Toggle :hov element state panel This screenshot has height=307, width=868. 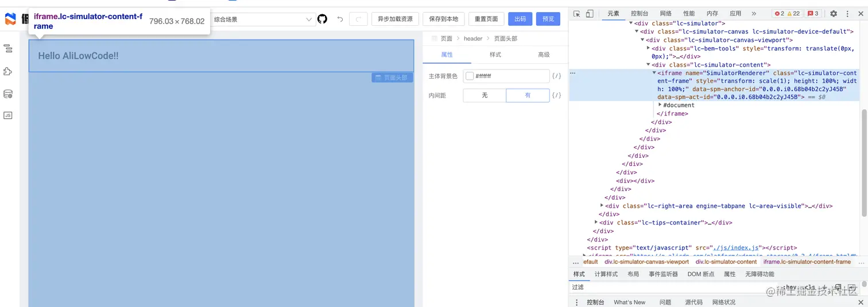tap(791, 287)
